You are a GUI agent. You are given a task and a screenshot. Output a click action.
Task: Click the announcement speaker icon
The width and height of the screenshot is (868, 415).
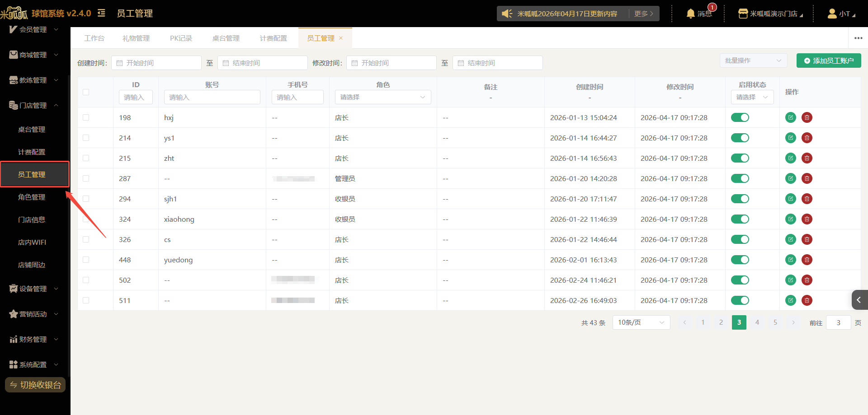(x=507, y=14)
